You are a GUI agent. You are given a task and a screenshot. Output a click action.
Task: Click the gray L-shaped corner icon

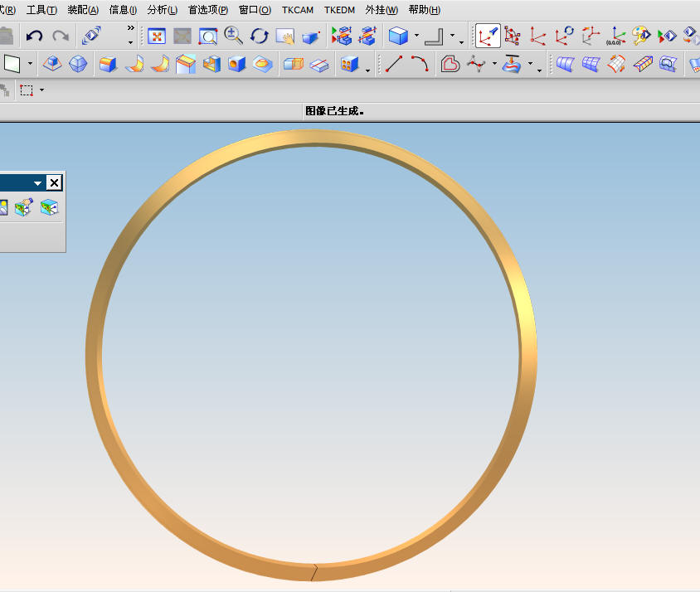pos(434,36)
